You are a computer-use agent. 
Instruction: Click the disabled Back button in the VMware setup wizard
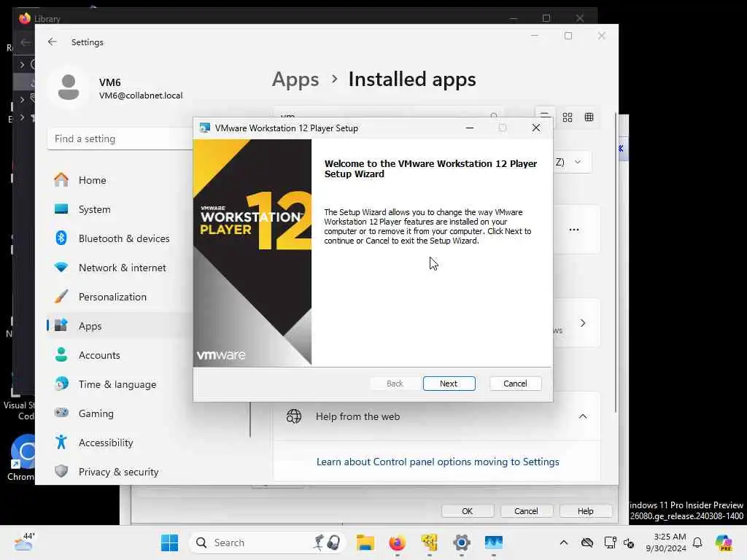pyautogui.click(x=395, y=384)
